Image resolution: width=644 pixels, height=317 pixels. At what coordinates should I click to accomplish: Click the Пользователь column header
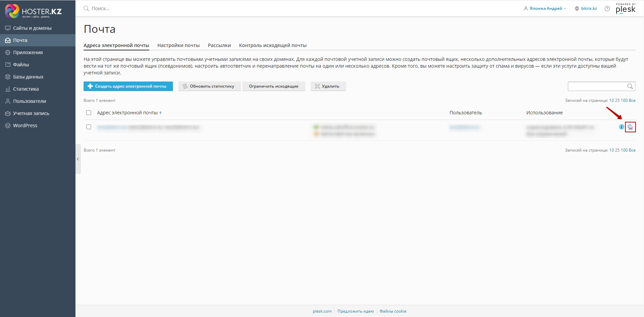pos(466,113)
